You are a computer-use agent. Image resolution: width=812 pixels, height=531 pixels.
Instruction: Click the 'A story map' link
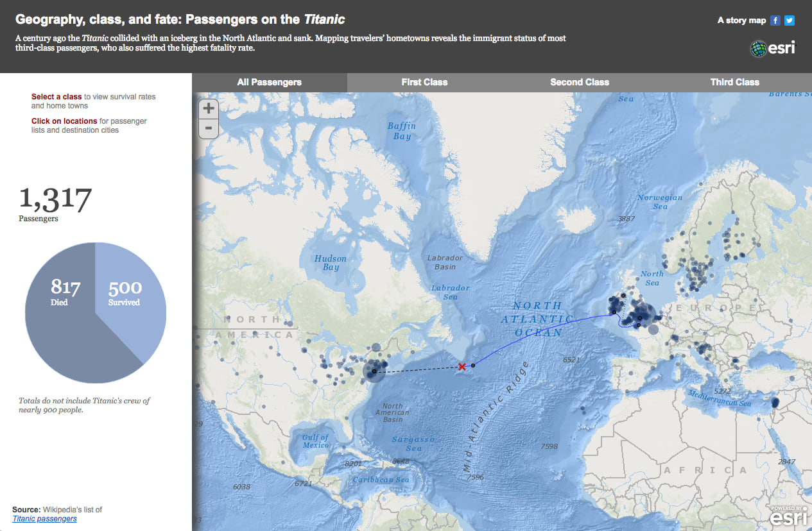click(x=741, y=21)
